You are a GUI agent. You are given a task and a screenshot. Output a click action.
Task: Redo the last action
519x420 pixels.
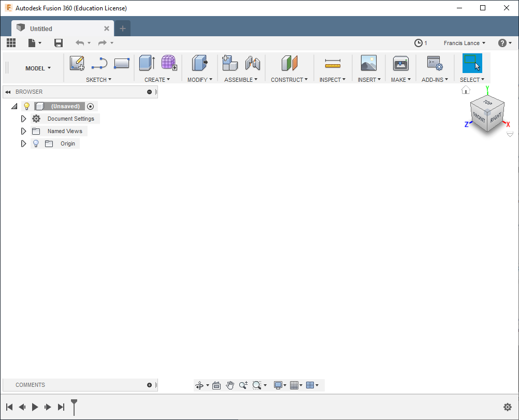[102, 42]
